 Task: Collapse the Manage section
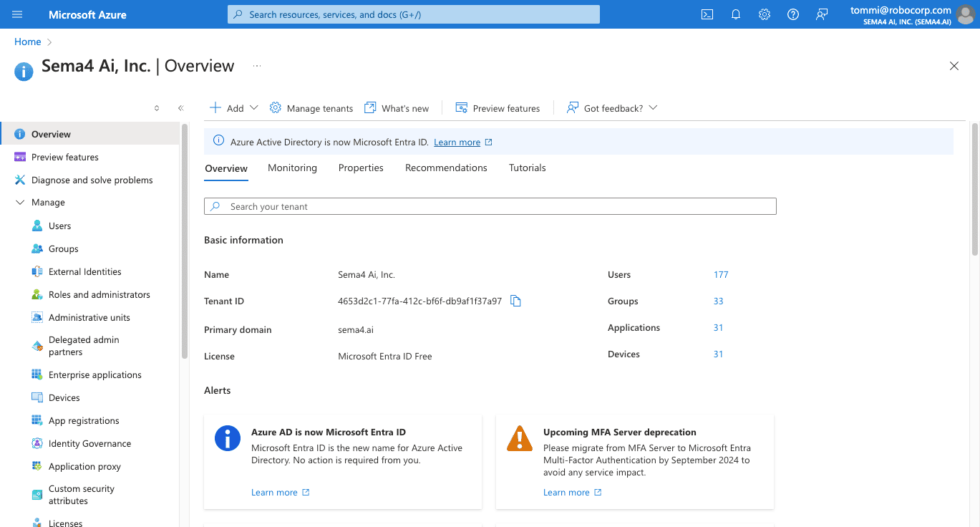(19, 202)
